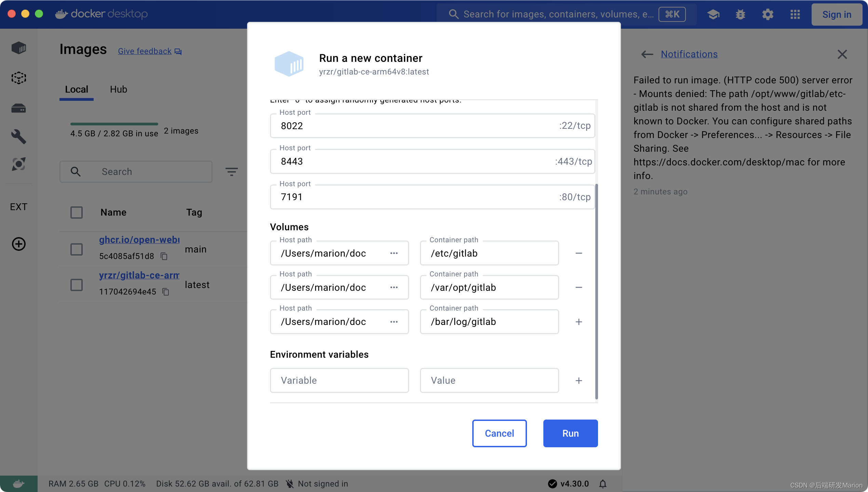Expand host path options for /bar/log/gitlab volume

pyautogui.click(x=394, y=322)
